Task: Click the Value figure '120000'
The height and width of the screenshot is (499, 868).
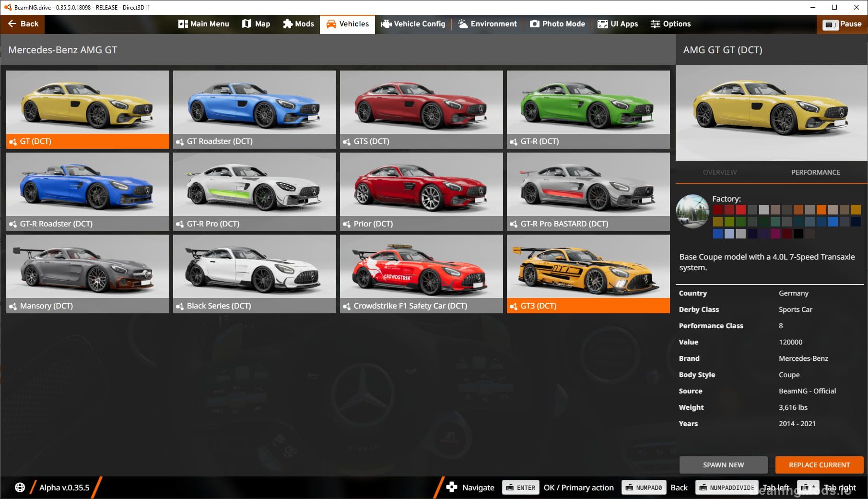Action: pyautogui.click(x=791, y=342)
